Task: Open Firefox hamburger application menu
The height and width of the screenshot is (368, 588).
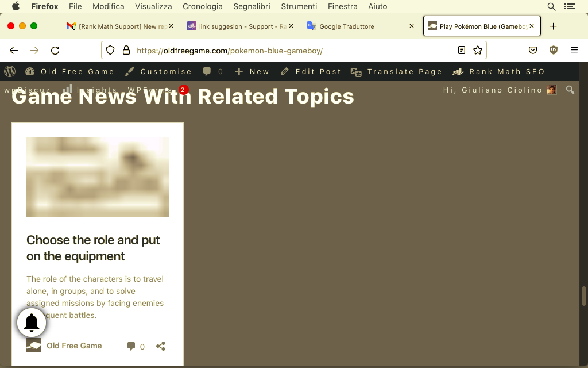Action: pos(574,51)
